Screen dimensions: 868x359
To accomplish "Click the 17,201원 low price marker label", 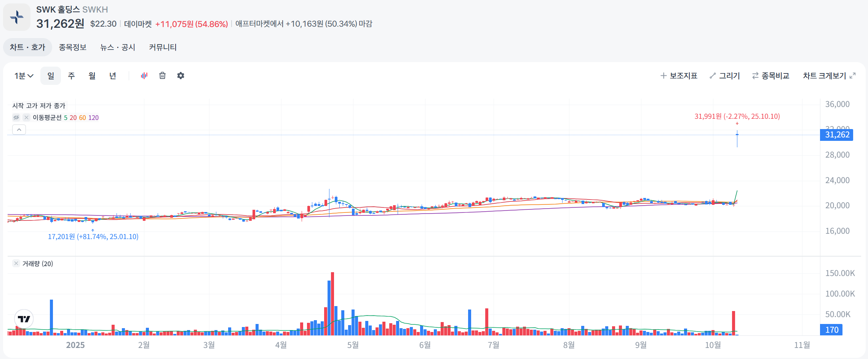I will tap(93, 237).
